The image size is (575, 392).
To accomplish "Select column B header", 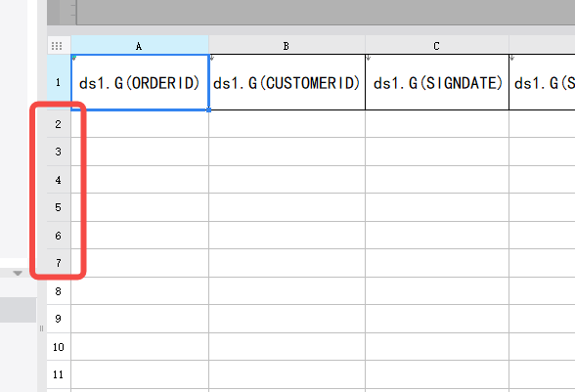I will (x=287, y=45).
